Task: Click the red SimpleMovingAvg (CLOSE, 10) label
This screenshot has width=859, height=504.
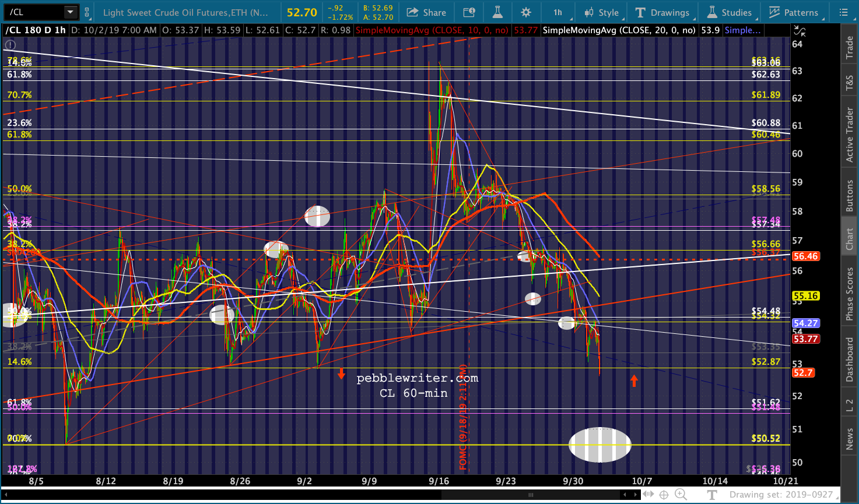Action: [432, 30]
